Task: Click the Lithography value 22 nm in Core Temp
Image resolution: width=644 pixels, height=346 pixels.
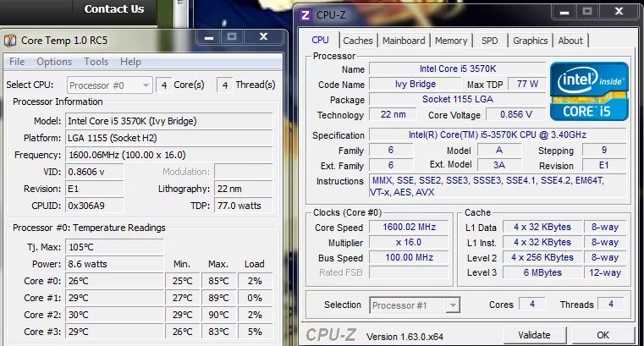Action: click(244, 189)
